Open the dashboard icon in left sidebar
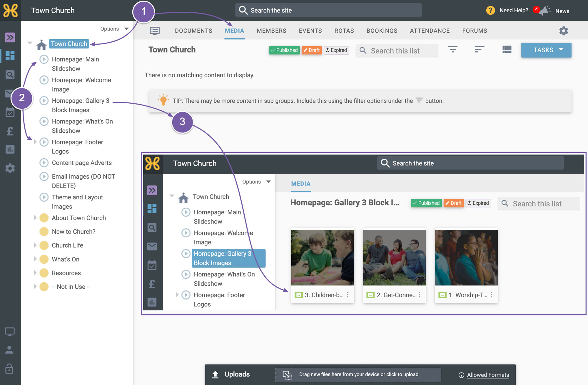This screenshot has width=588, height=385. click(10, 56)
